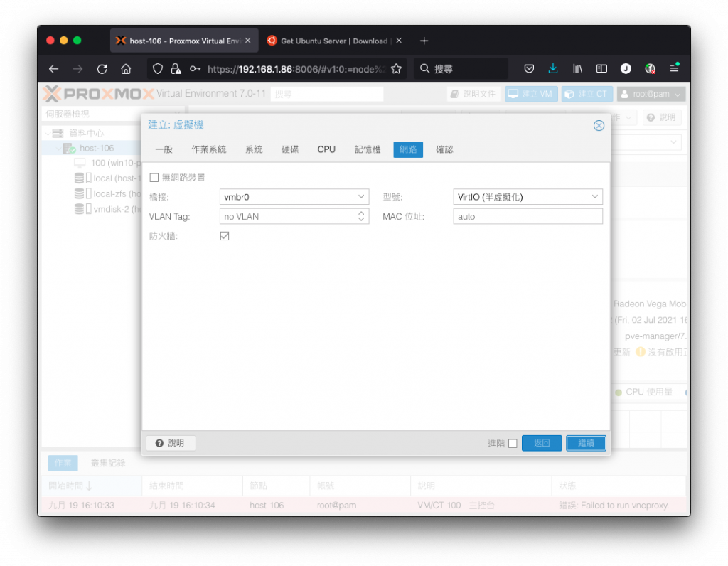Switch to the Hard Disk tab
Screen dimensions: 728x566
click(x=290, y=149)
